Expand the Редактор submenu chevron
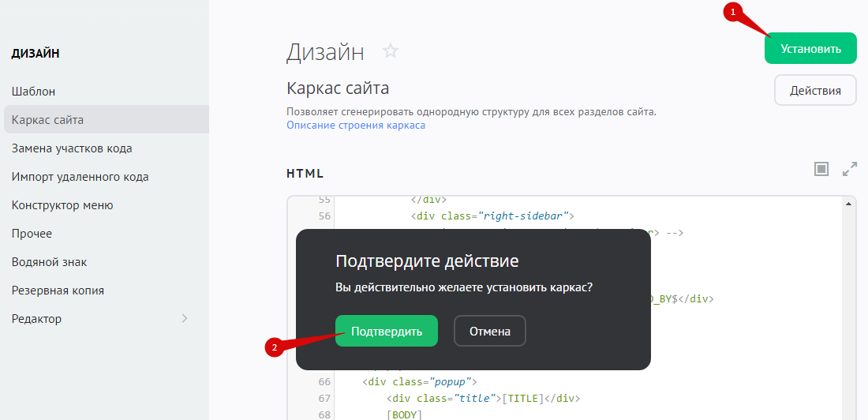 (185, 319)
